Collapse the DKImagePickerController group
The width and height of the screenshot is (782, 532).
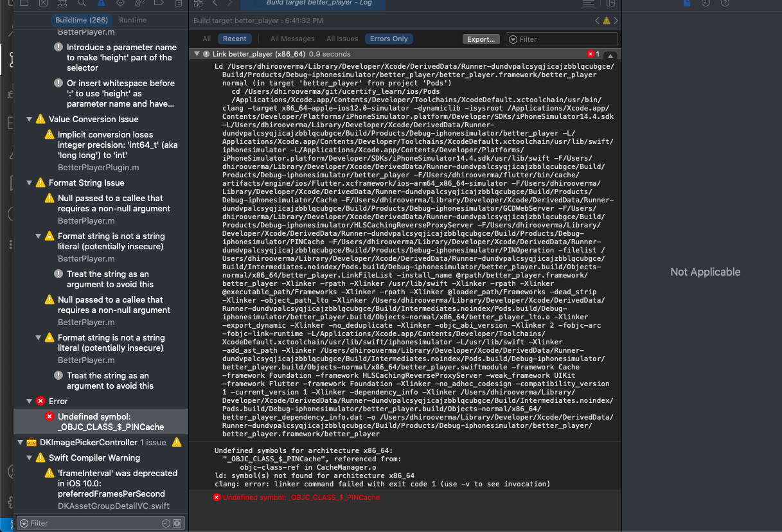click(x=20, y=442)
